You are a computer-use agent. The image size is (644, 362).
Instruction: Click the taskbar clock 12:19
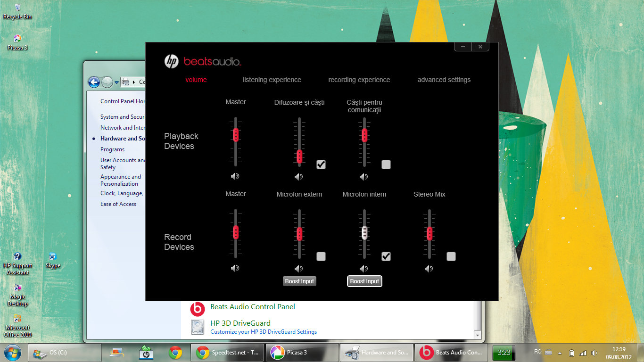[x=619, y=353]
